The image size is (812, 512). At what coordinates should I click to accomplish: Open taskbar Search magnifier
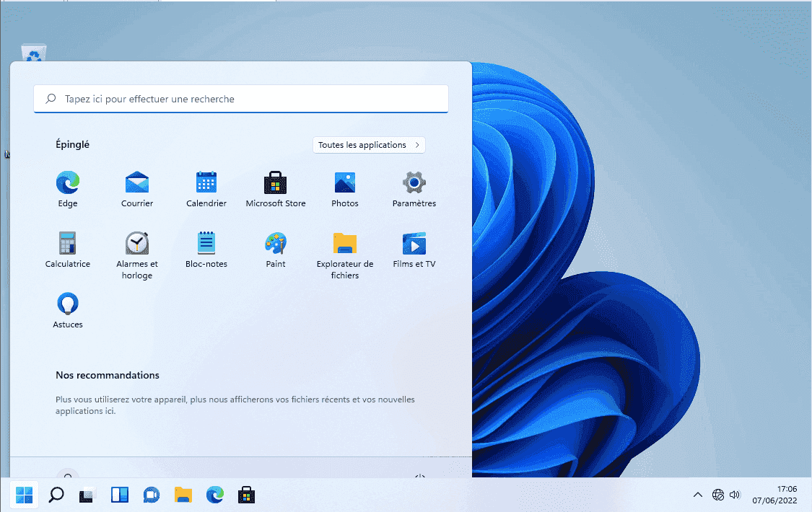[56, 495]
